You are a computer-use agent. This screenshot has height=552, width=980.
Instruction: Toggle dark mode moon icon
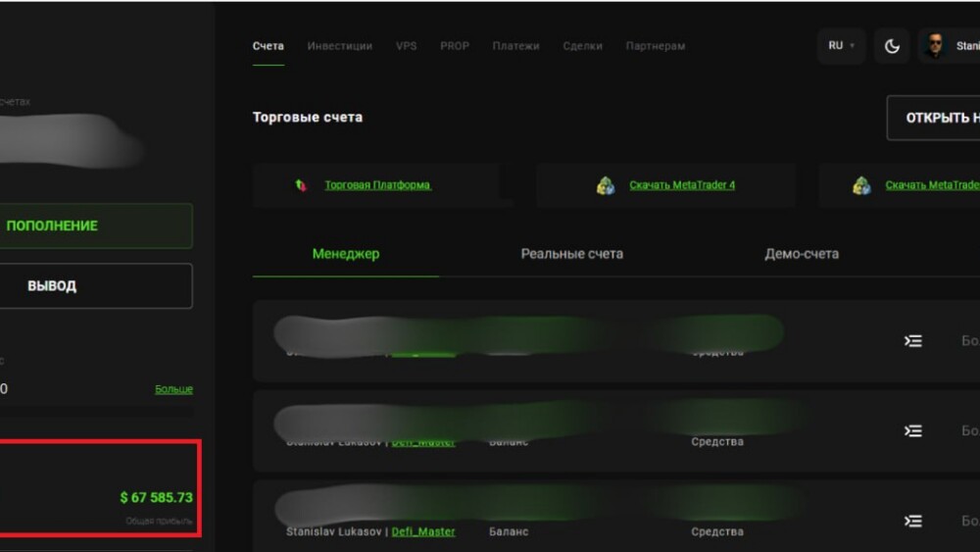click(x=892, y=46)
